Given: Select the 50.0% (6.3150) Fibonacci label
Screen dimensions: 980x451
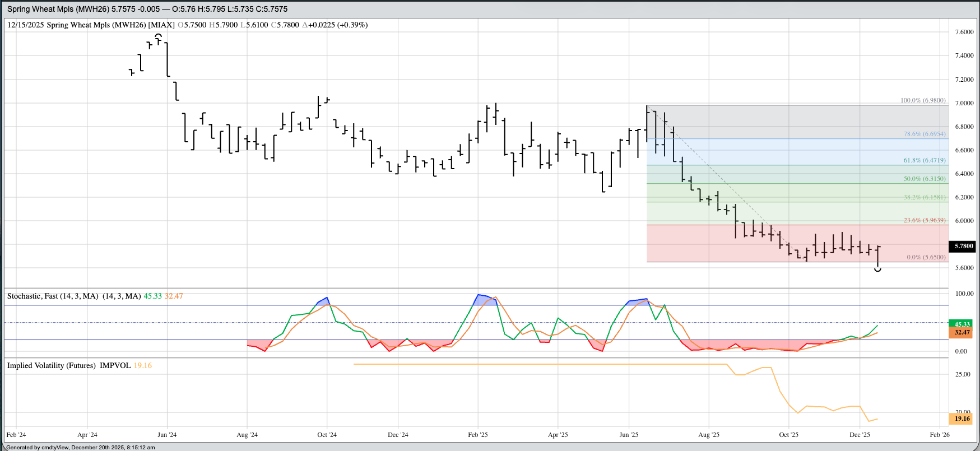Looking at the screenshot, I should pyautogui.click(x=924, y=179).
